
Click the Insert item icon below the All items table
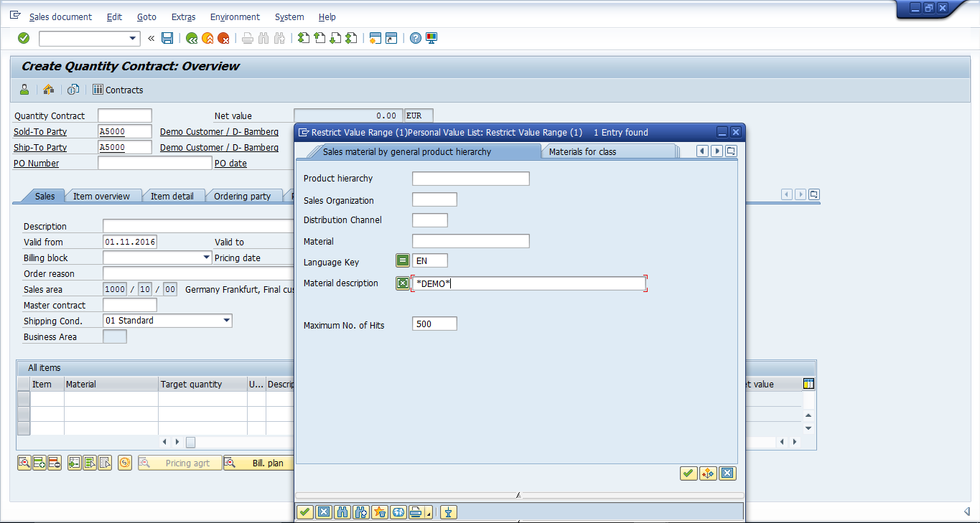point(39,463)
